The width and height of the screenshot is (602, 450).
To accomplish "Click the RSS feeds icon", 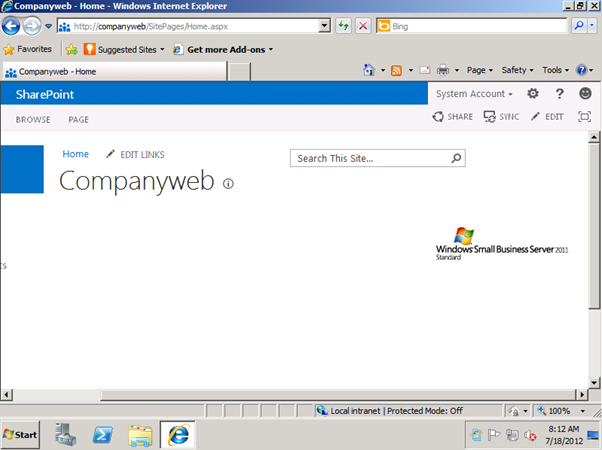I will pos(396,71).
